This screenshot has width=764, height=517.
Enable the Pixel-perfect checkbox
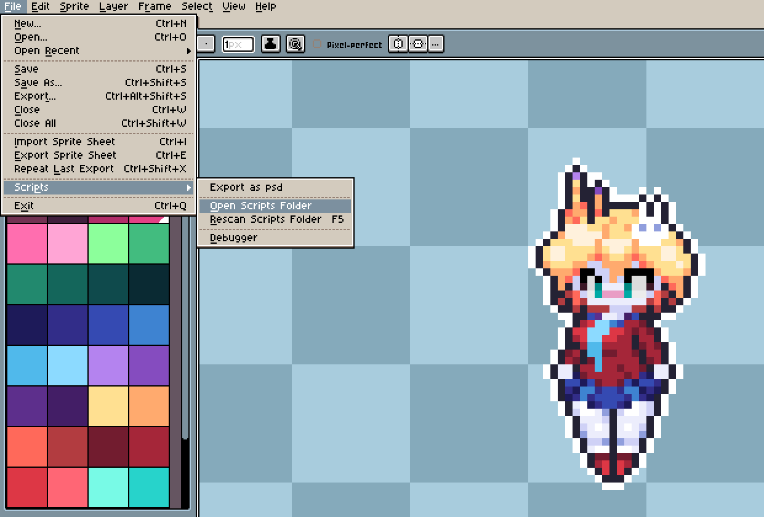(317, 44)
